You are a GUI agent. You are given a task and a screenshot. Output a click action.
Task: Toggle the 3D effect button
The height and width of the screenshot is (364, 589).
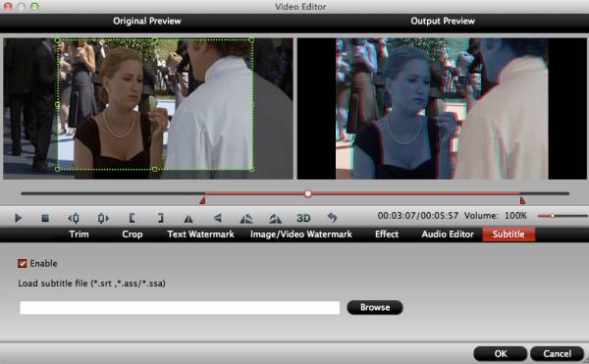[303, 218]
